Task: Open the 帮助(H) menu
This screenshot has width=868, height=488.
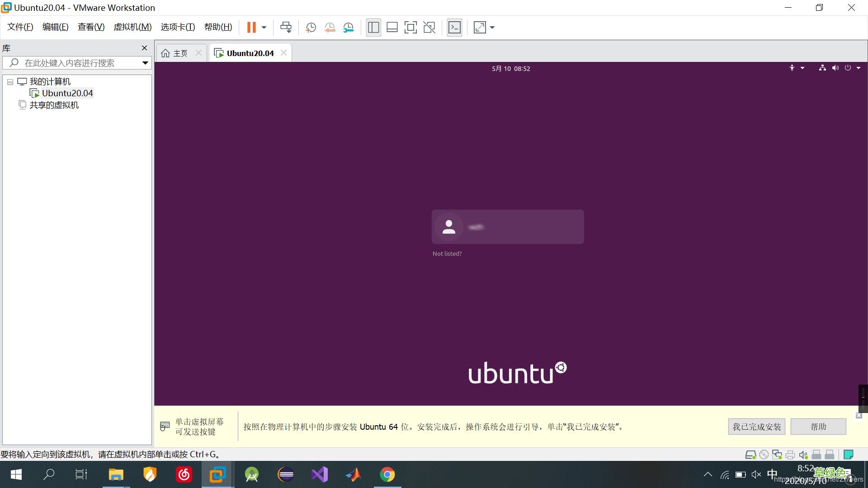Action: pos(218,27)
